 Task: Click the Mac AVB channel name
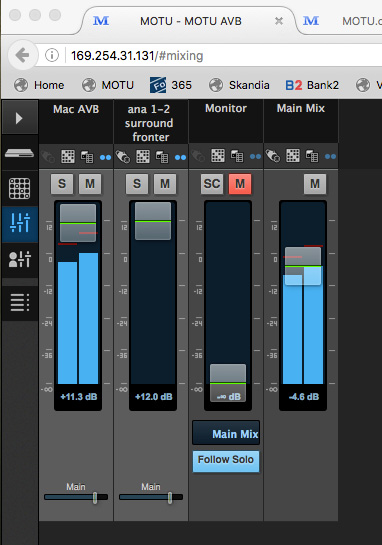coord(76,109)
